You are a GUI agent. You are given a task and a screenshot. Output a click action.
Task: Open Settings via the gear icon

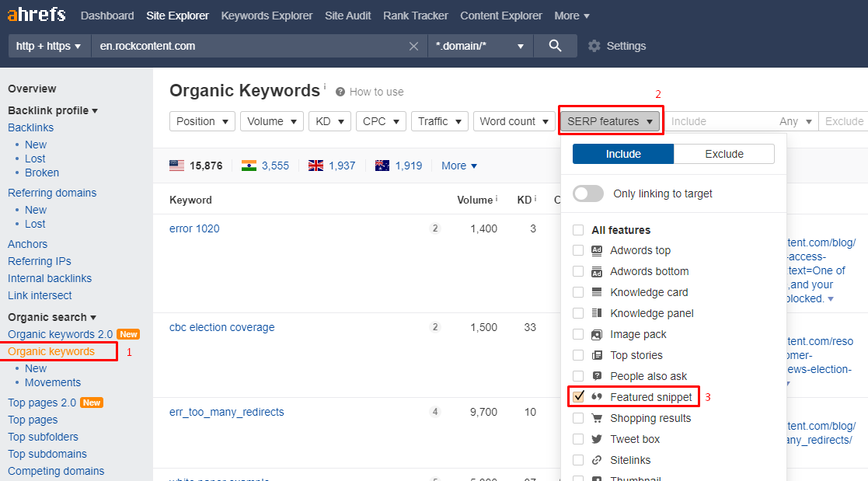(594, 46)
